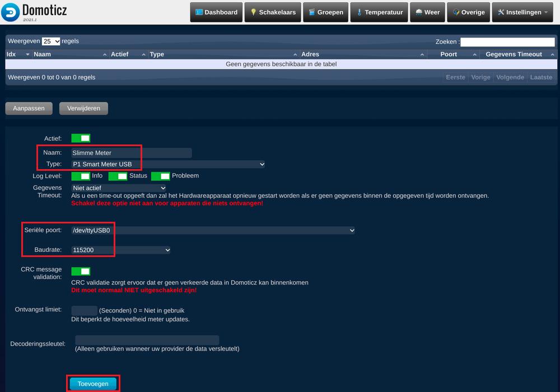The image size is (560, 392).
Task: Sort table by Actief column arrow
Action: [x=143, y=55]
